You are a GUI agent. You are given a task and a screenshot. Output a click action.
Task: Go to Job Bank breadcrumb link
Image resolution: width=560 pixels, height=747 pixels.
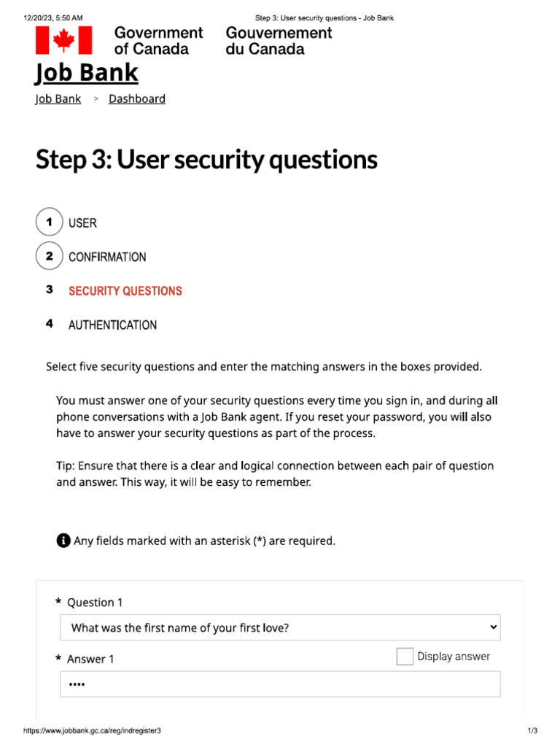tap(58, 99)
